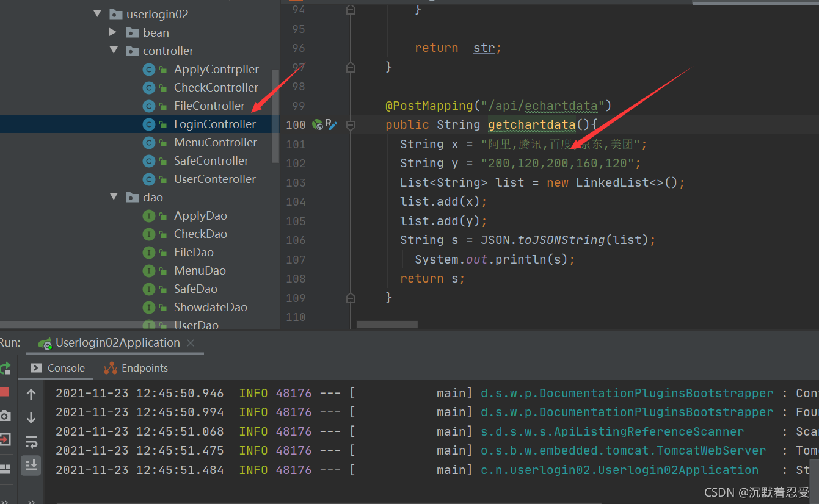The height and width of the screenshot is (504, 819).
Task: Click the 12:45:50.946 DocumentationPluginsBootstrapper log class
Action: pos(627,393)
